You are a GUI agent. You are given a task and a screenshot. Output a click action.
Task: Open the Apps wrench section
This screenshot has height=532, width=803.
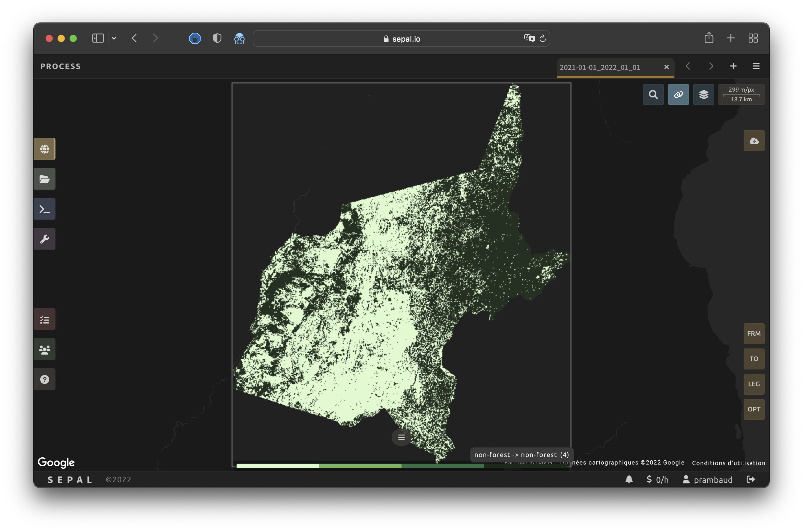point(44,239)
